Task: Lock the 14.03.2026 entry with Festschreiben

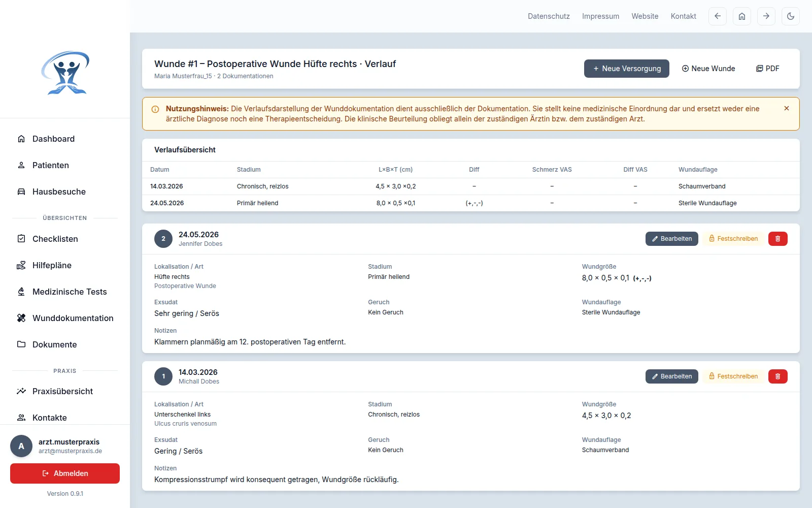Action: (733, 376)
